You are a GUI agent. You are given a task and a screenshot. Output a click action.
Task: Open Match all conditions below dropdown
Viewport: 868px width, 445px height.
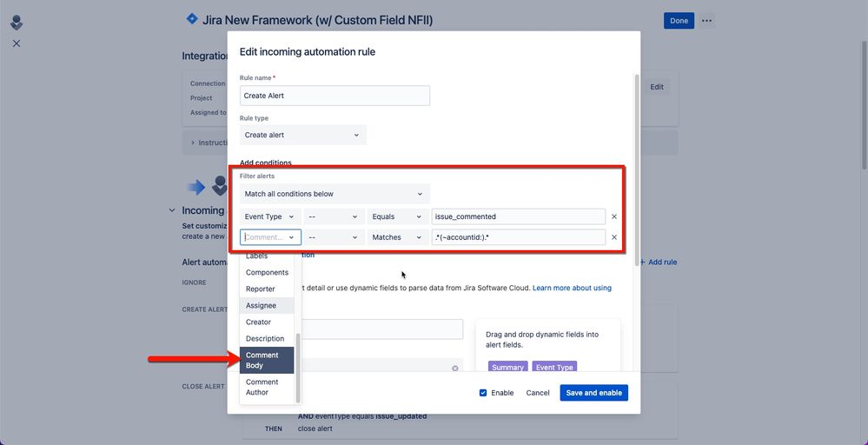335,194
